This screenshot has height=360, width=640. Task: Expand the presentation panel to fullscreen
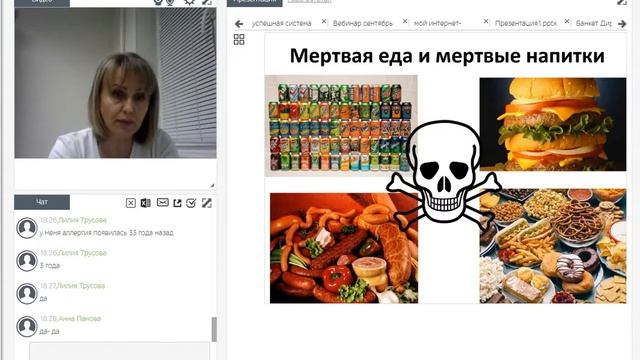[x=622, y=2]
